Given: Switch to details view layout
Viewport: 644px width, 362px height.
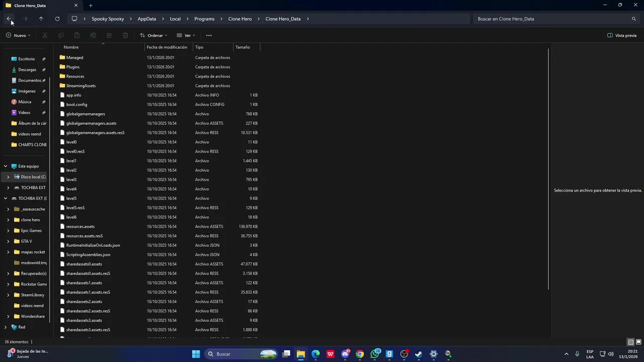Looking at the screenshot, I should [x=630, y=342].
